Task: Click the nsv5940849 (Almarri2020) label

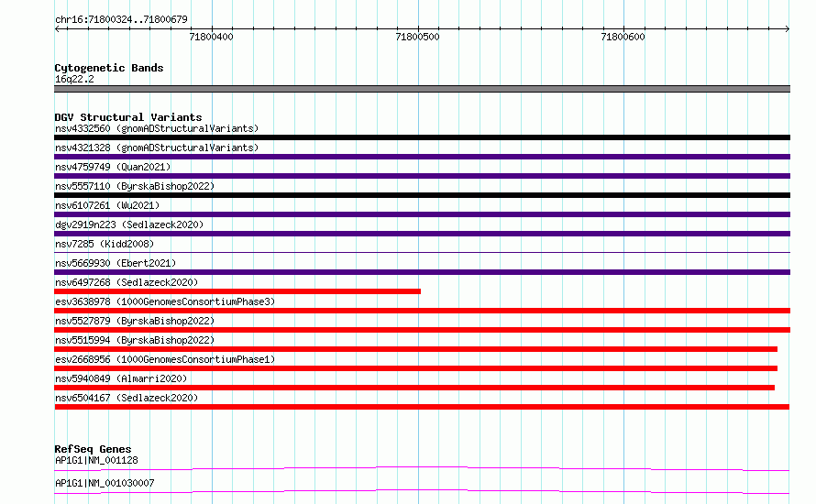Action: [x=121, y=378]
